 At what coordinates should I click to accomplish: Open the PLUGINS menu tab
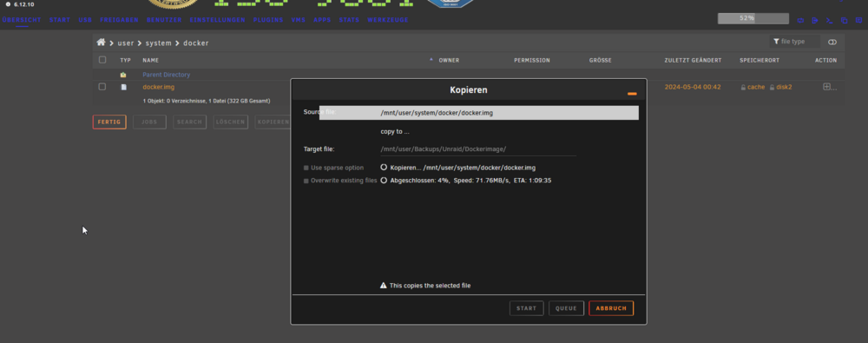coord(268,20)
